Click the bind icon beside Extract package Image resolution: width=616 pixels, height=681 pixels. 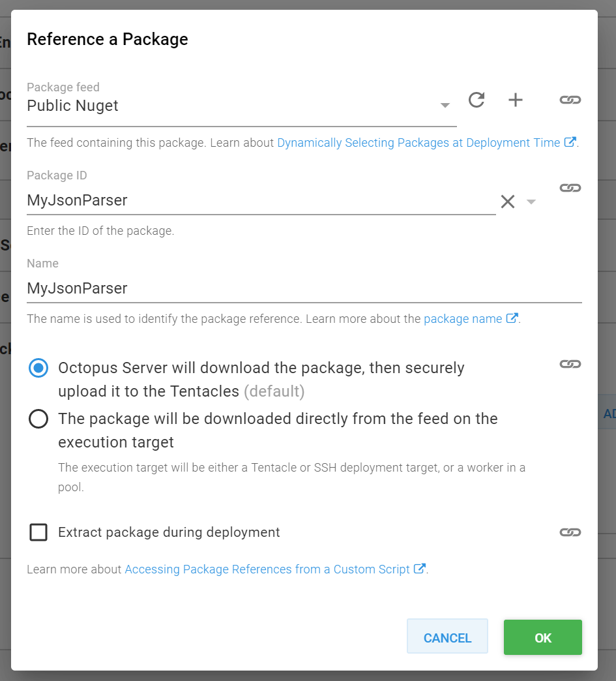[x=570, y=532]
